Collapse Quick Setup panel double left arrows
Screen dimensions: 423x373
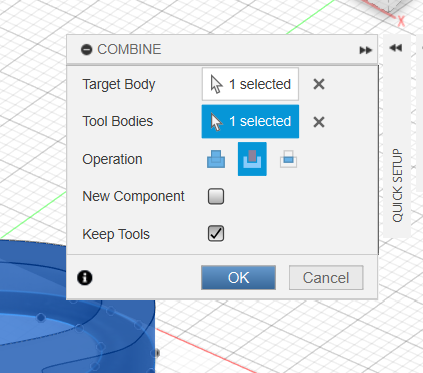pos(396,48)
